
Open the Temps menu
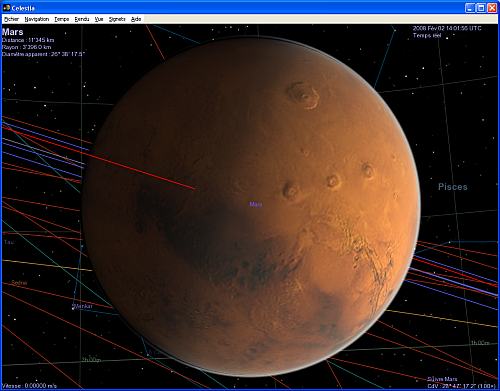(x=62, y=19)
